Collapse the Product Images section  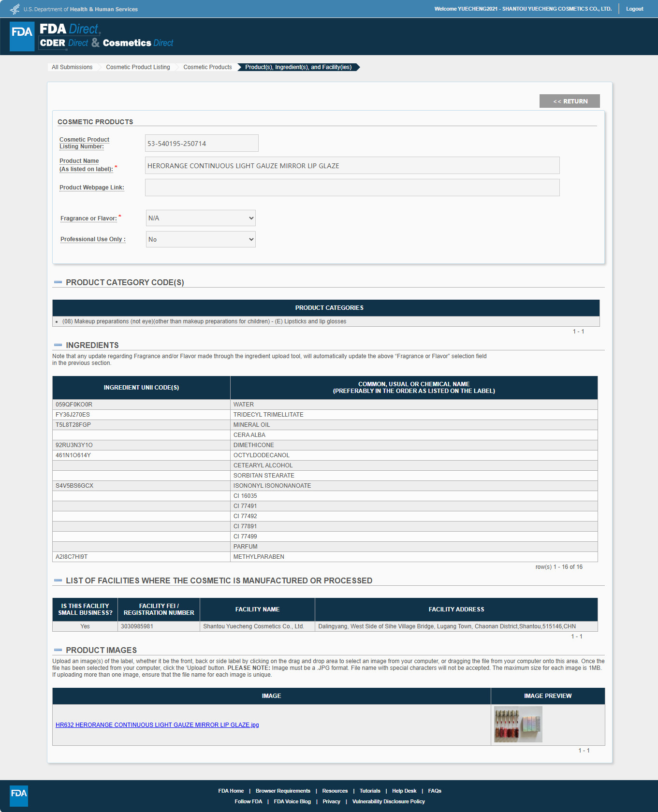[x=58, y=650]
